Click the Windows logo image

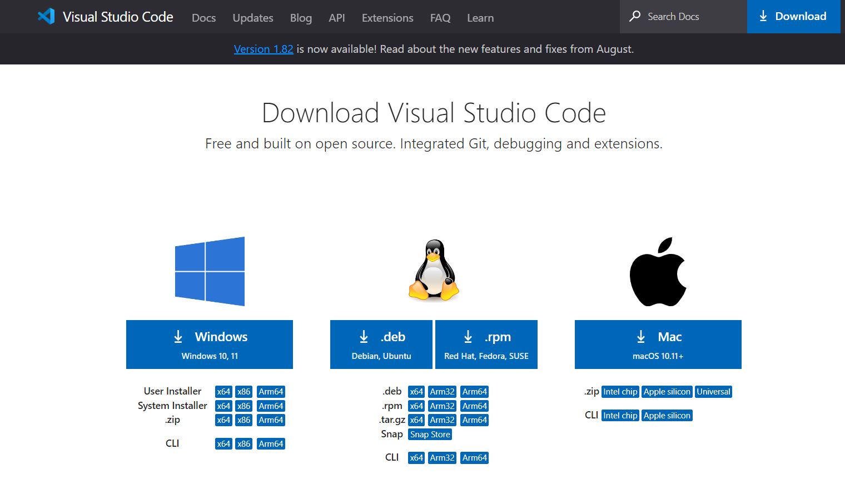pyautogui.click(x=210, y=271)
